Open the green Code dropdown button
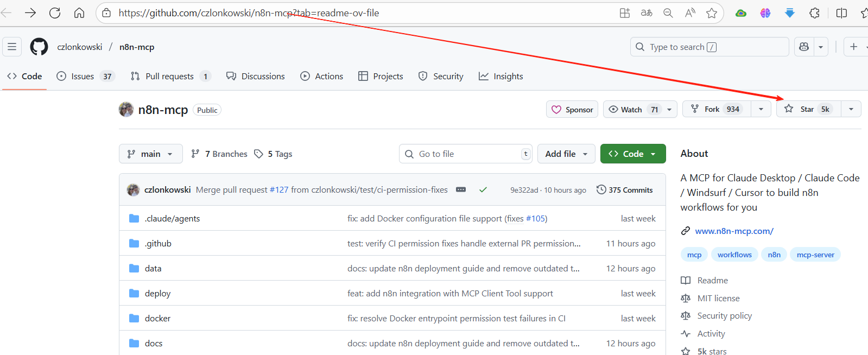868x355 pixels. (633, 154)
